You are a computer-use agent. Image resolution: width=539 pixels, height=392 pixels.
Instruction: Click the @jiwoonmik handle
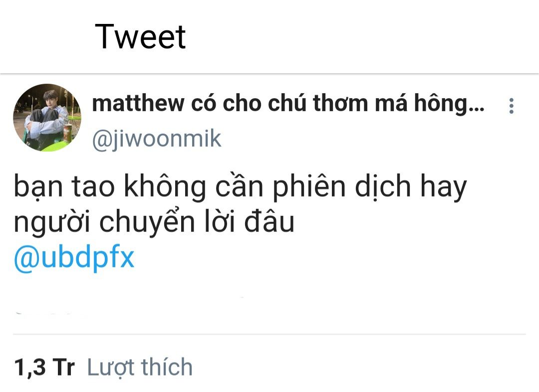(157, 139)
